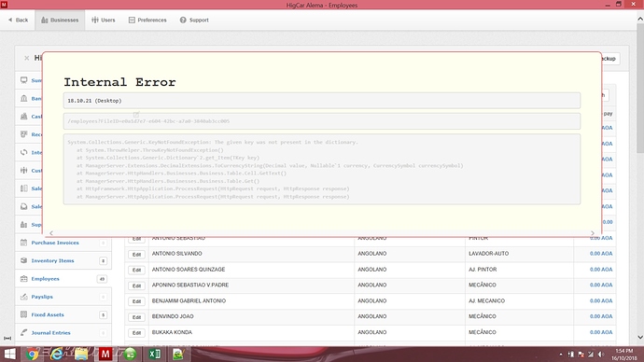Open Inventory Items in the sidebar
The height and width of the screenshot is (362, 644).
52,260
